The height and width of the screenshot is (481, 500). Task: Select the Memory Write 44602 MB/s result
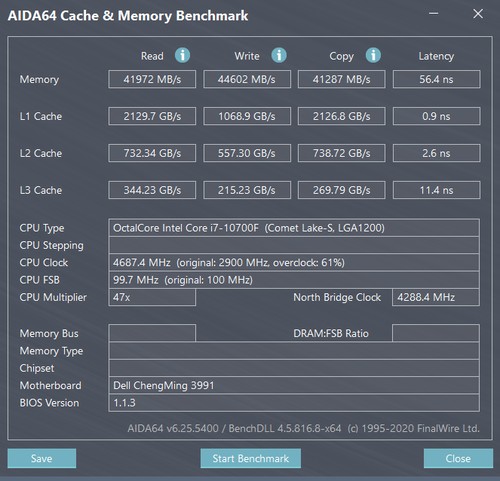tap(247, 79)
